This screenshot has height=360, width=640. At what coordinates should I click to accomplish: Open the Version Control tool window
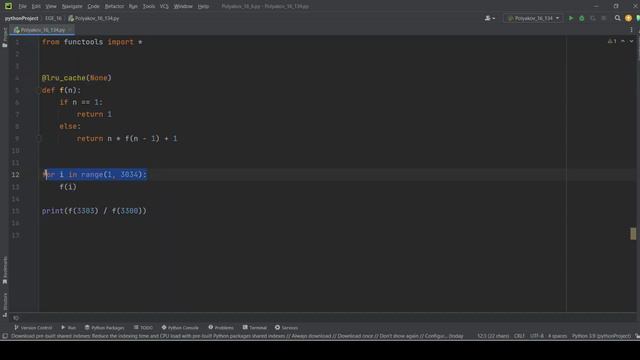(33, 328)
